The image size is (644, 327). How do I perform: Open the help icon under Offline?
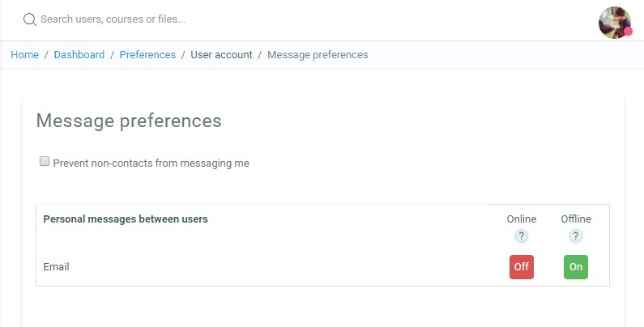click(x=576, y=236)
